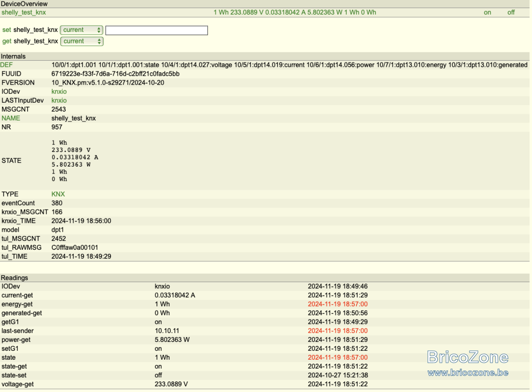This screenshot has height=392, width=532.
Task: Click the state-get reading name
Action: click(x=13, y=366)
